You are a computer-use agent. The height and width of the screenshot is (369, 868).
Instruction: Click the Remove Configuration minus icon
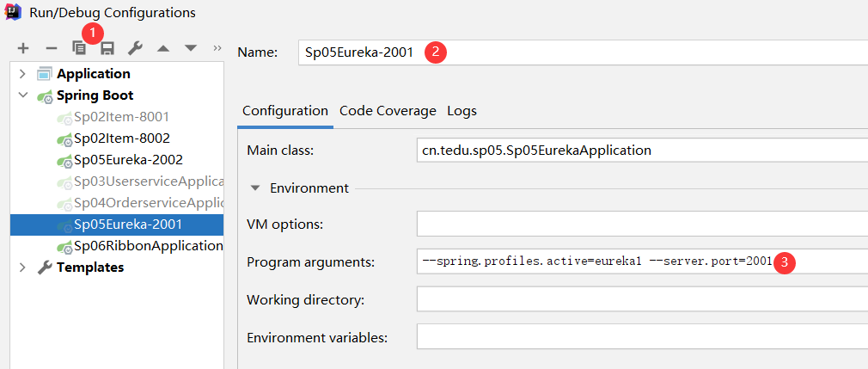pos(51,49)
